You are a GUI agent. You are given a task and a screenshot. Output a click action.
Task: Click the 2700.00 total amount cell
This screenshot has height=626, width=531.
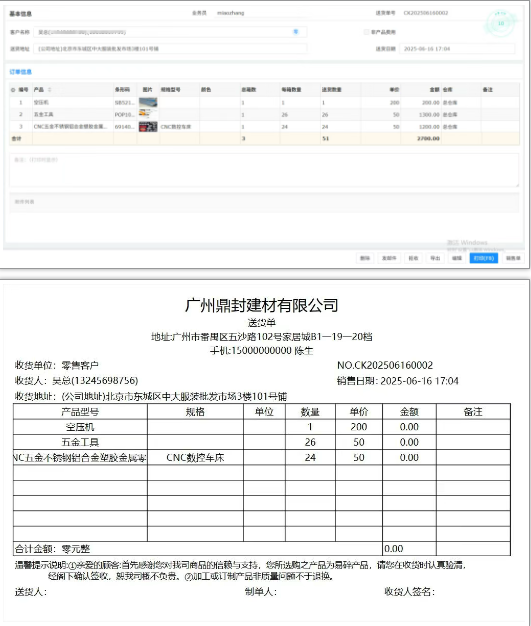tap(421, 139)
